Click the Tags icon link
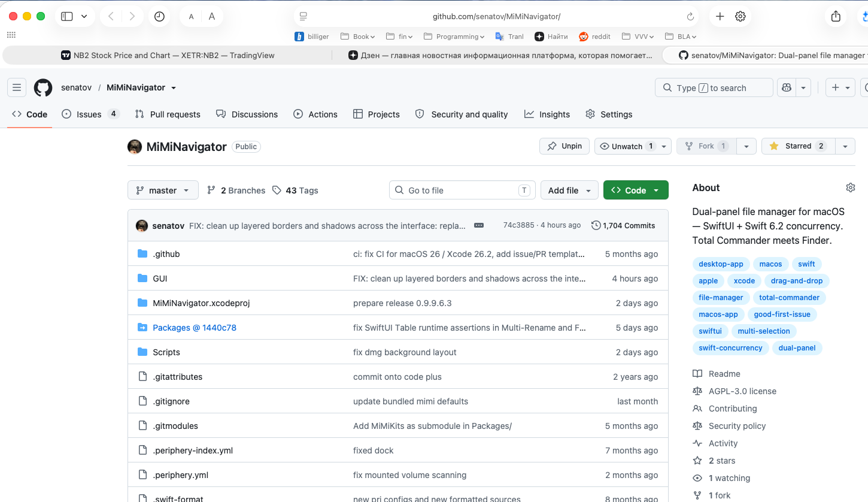The width and height of the screenshot is (868, 502). coord(295,190)
